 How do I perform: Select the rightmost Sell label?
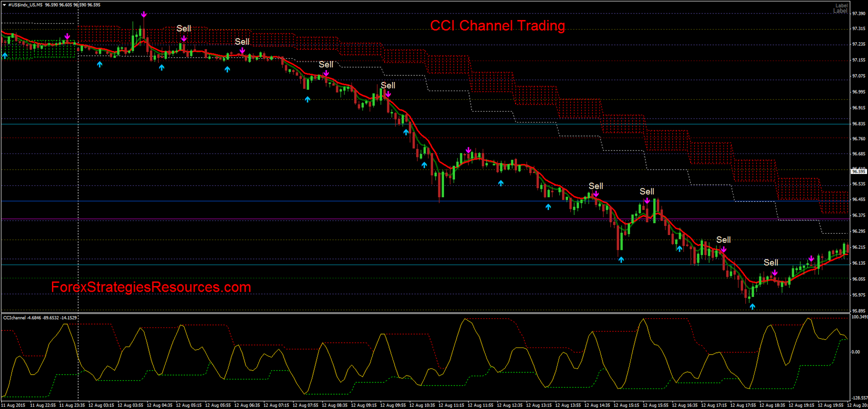771,263
